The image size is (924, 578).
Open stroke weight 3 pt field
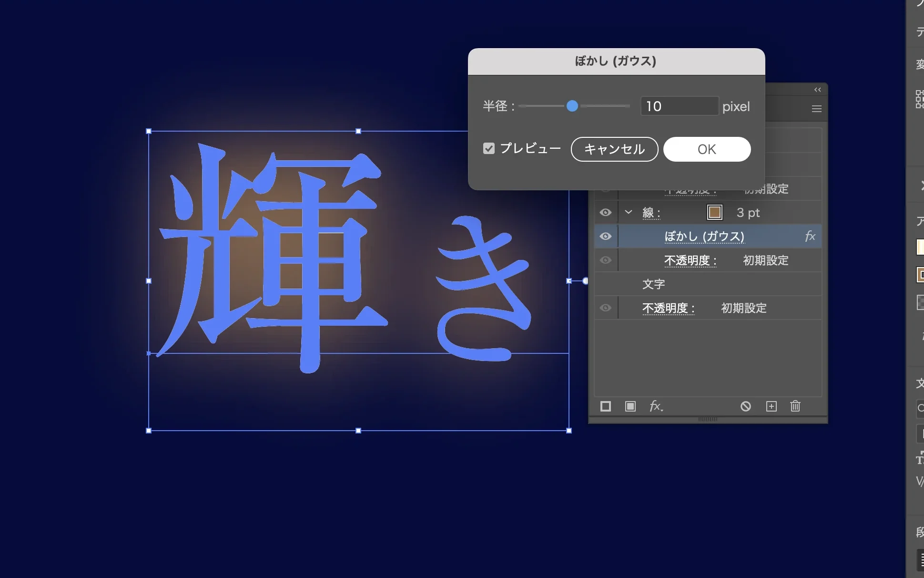pyautogui.click(x=748, y=213)
